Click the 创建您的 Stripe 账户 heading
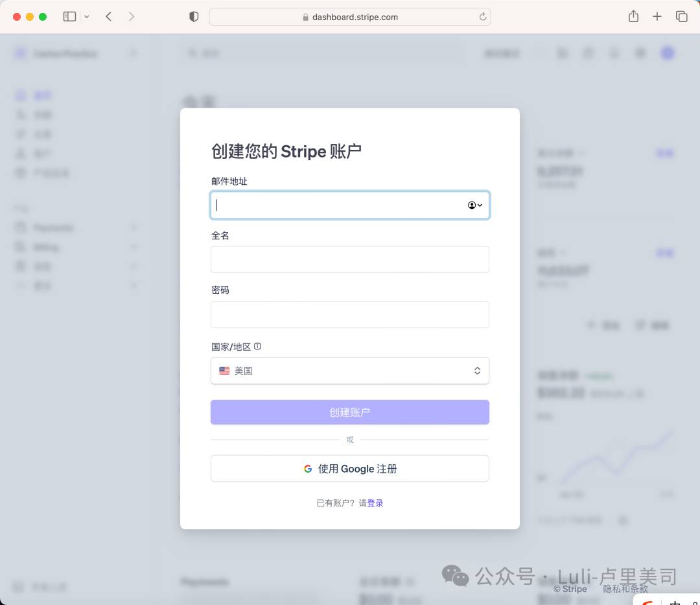This screenshot has height=605, width=700. click(x=286, y=151)
